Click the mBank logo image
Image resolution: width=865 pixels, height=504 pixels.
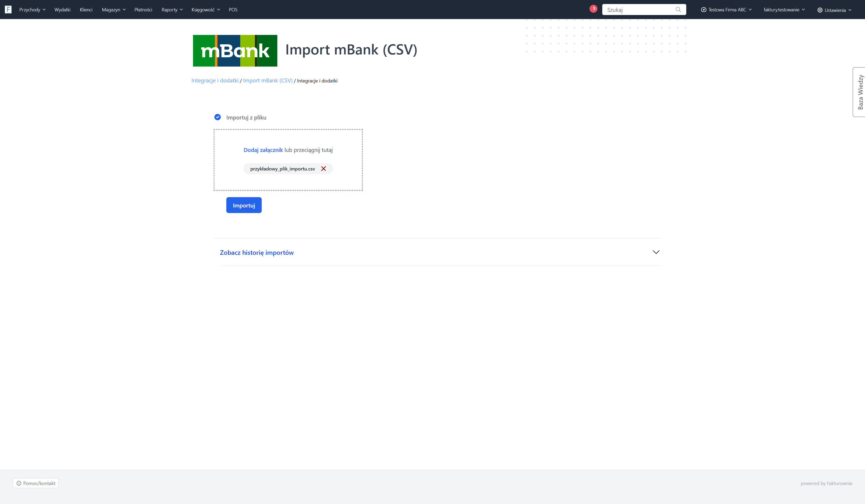click(x=235, y=50)
